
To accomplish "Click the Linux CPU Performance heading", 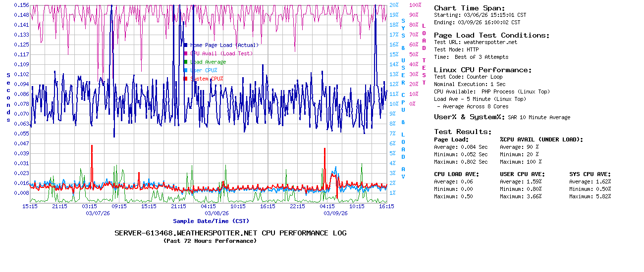I will 483,70.
